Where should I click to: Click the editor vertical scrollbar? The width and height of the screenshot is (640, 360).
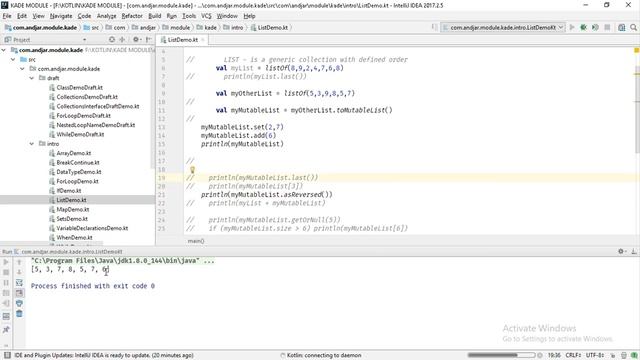[x=637, y=110]
